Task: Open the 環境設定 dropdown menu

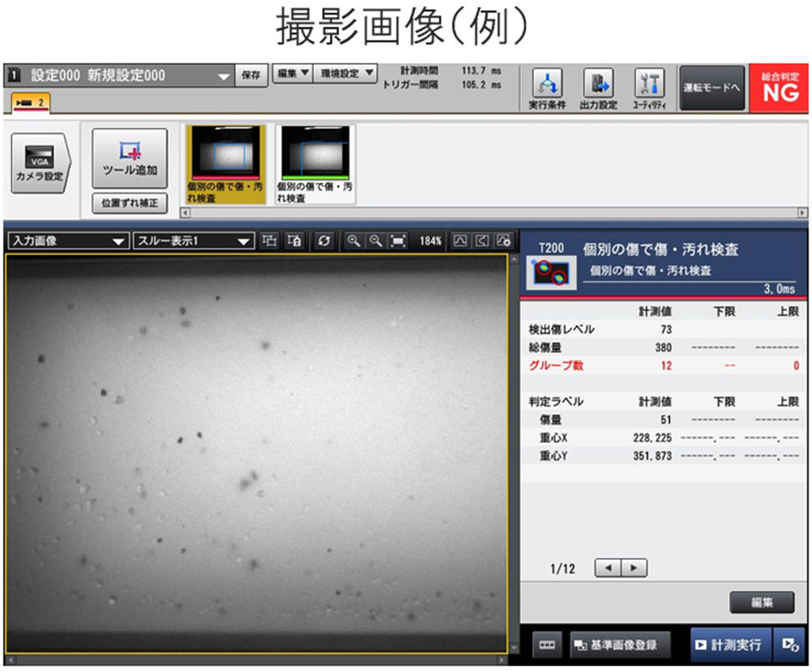Action: (x=345, y=74)
